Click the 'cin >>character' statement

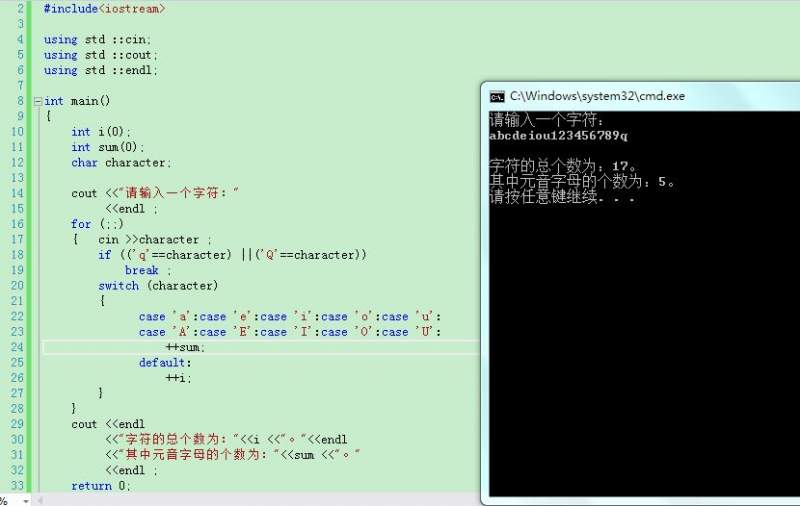[x=155, y=240]
